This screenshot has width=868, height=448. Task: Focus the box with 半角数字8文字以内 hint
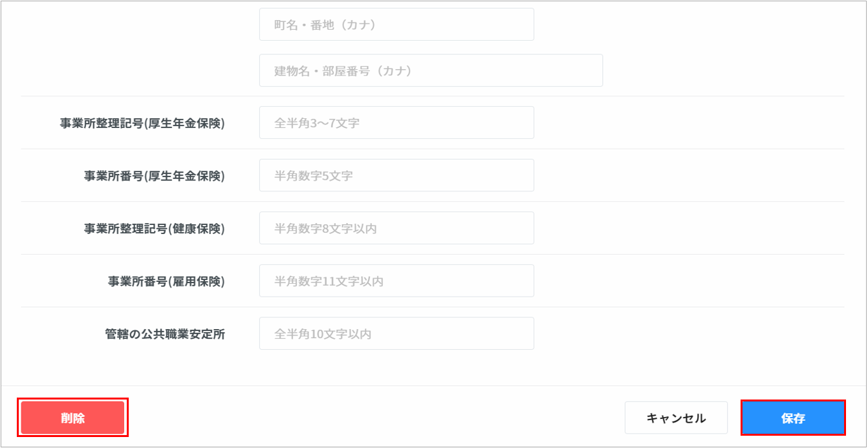[x=396, y=228]
